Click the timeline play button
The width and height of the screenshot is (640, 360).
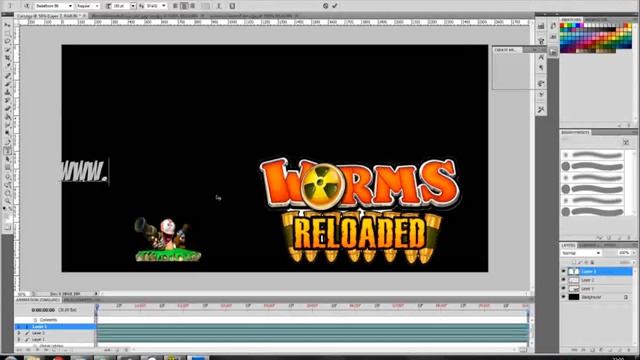tap(38, 350)
